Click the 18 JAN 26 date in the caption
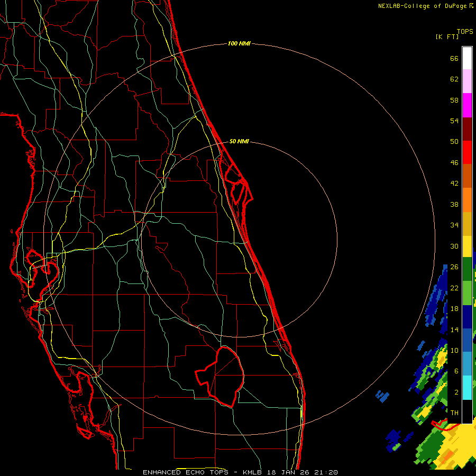Viewport: 476px width, 476px height. [x=289, y=472]
